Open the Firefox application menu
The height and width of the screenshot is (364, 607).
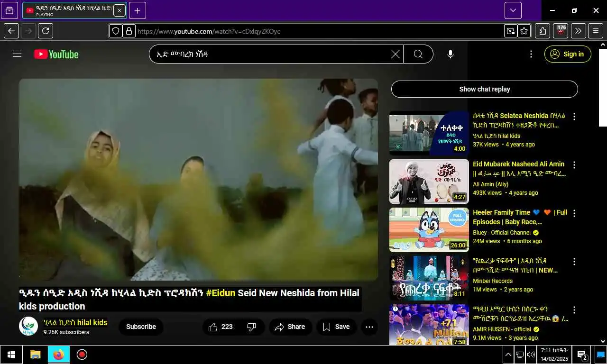(596, 31)
